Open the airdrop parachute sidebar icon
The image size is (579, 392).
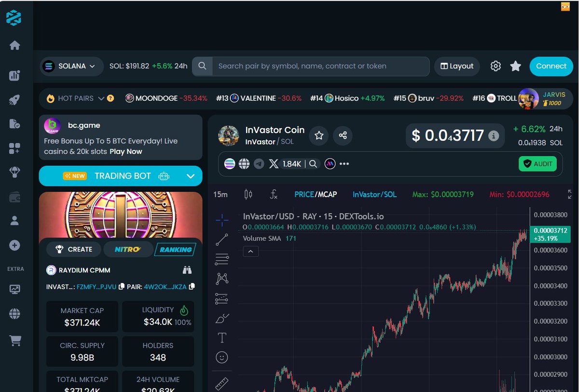[x=14, y=173]
